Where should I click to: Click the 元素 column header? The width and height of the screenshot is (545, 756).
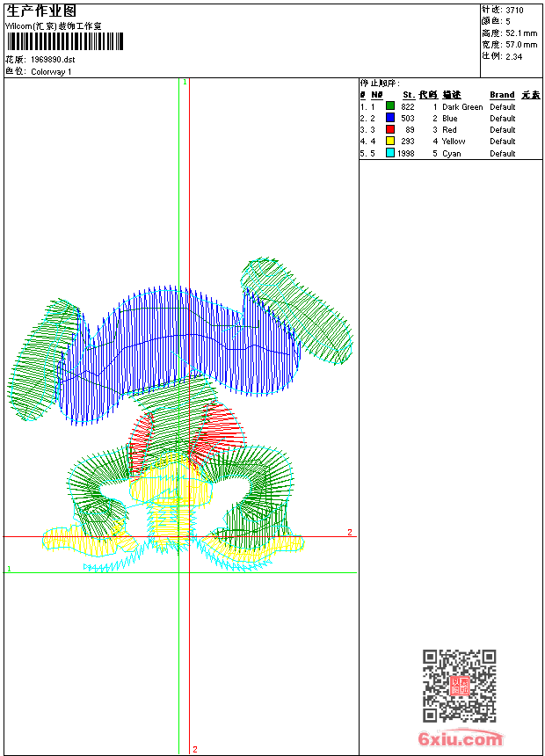point(531,95)
